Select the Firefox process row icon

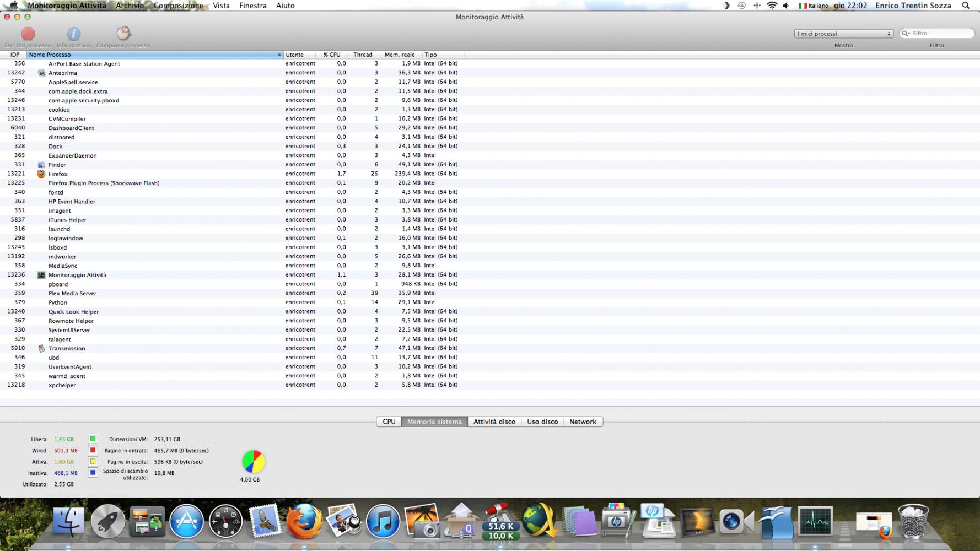(41, 174)
